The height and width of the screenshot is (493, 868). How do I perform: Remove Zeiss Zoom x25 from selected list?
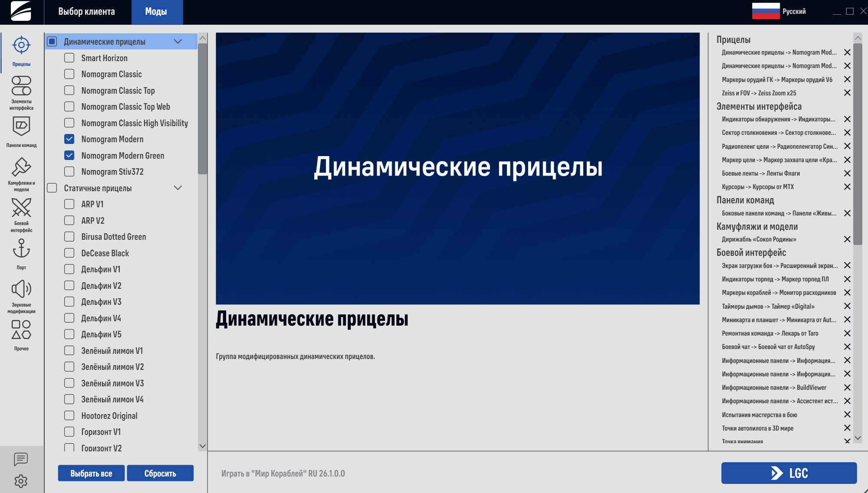(x=847, y=93)
